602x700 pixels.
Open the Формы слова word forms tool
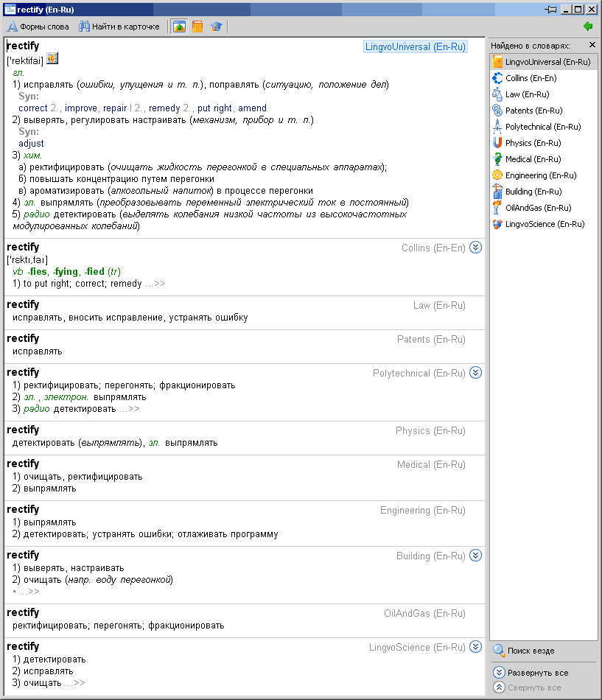38,27
